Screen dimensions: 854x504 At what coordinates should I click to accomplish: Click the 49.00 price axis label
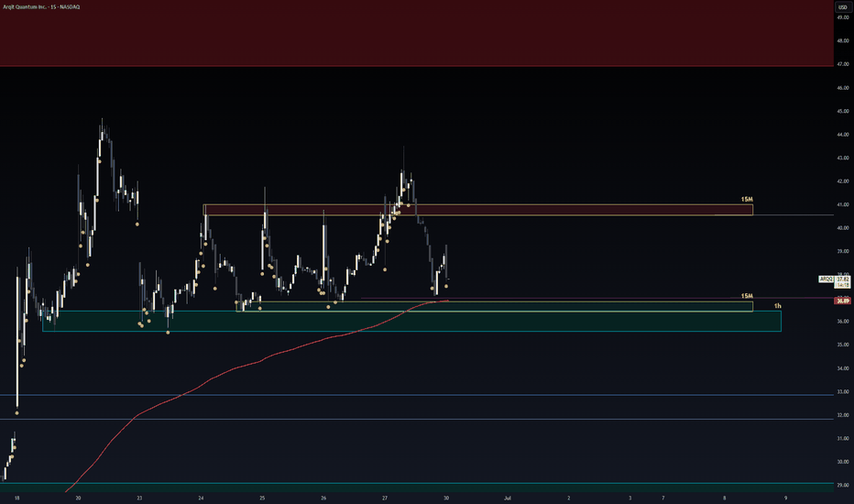843,17
